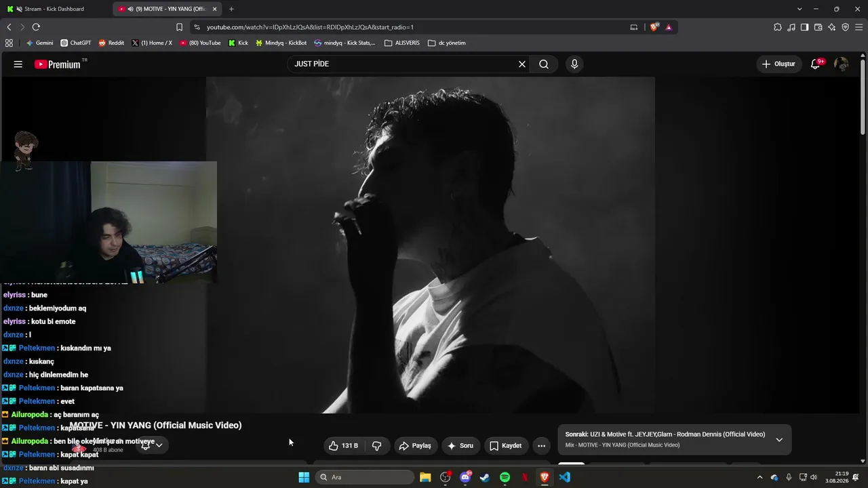This screenshot has width=868, height=488.
Task: Close the MOTIVE - YIN YANG tab
Action: [215, 9]
